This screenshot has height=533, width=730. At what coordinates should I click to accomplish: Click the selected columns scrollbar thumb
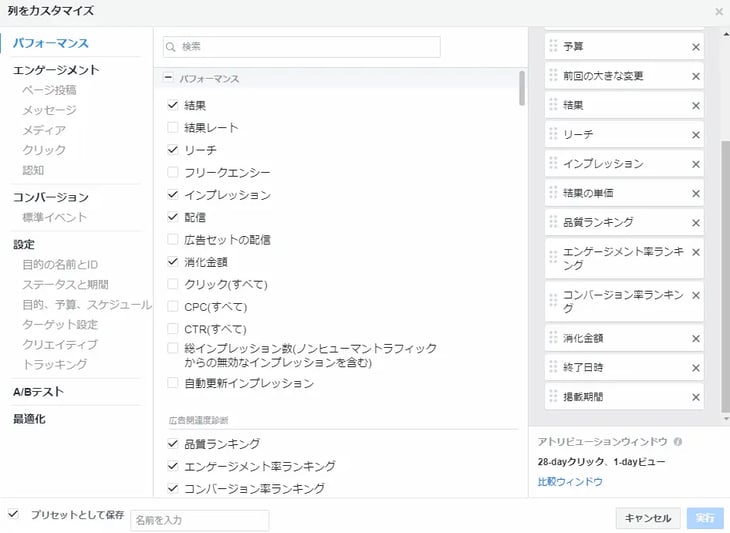pyautogui.click(x=725, y=276)
